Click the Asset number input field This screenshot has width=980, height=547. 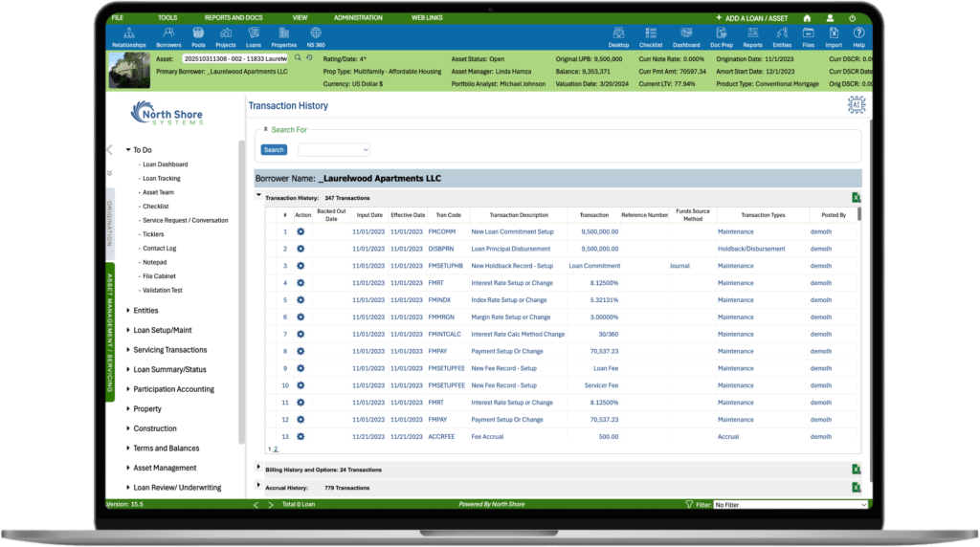(235, 58)
